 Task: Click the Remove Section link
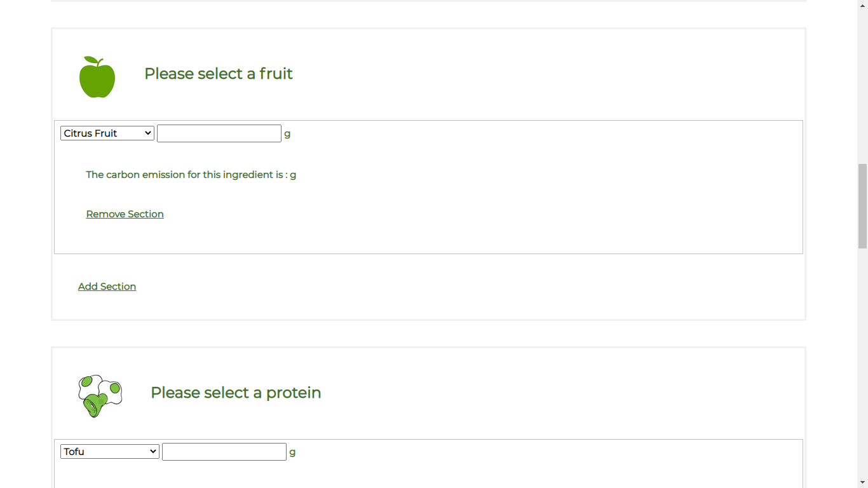125,214
